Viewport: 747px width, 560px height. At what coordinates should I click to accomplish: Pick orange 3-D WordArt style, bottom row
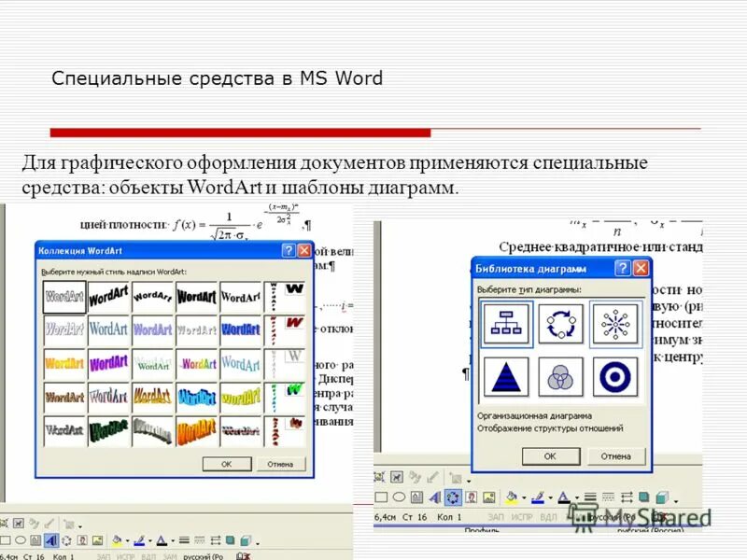pos(197,431)
